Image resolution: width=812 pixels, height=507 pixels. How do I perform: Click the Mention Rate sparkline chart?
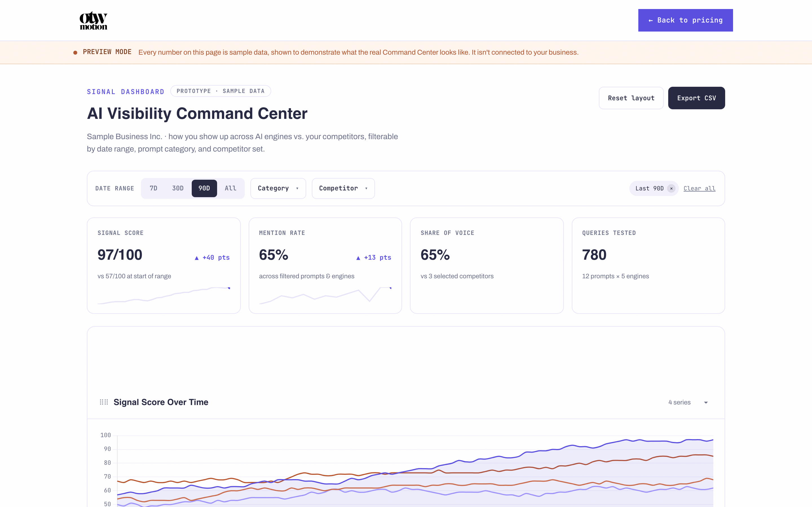[325, 295]
